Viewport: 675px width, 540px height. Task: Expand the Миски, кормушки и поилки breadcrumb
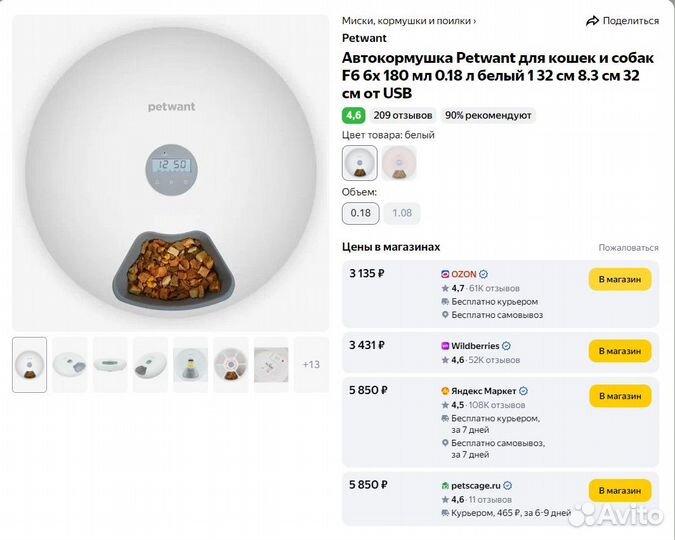pyautogui.click(x=409, y=20)
